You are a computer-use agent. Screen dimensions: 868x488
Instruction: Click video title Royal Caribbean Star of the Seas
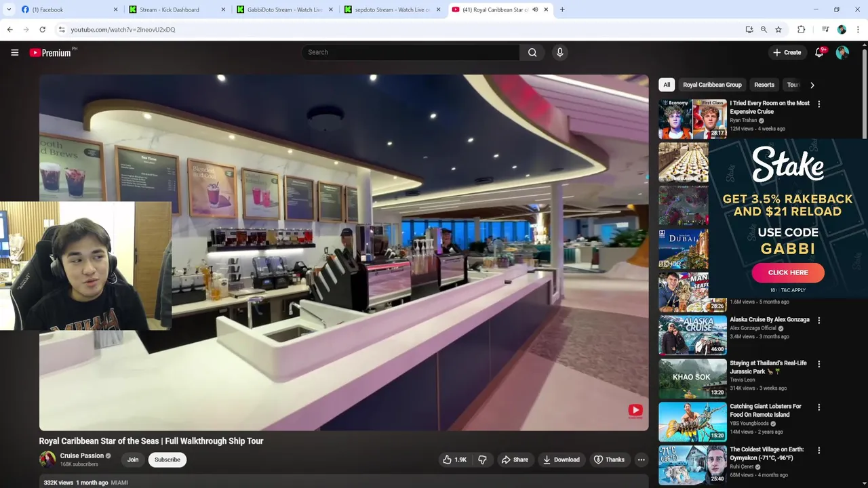pos(151,441)
